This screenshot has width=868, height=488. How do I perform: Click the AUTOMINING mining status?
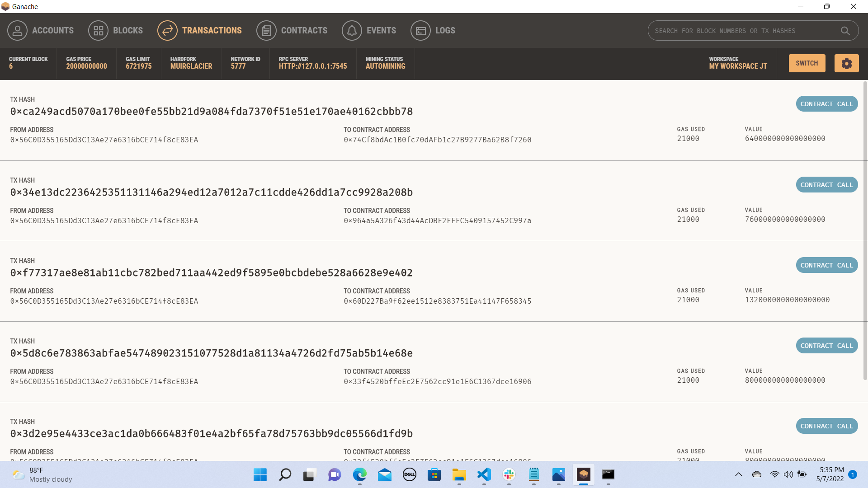point(385,66)
